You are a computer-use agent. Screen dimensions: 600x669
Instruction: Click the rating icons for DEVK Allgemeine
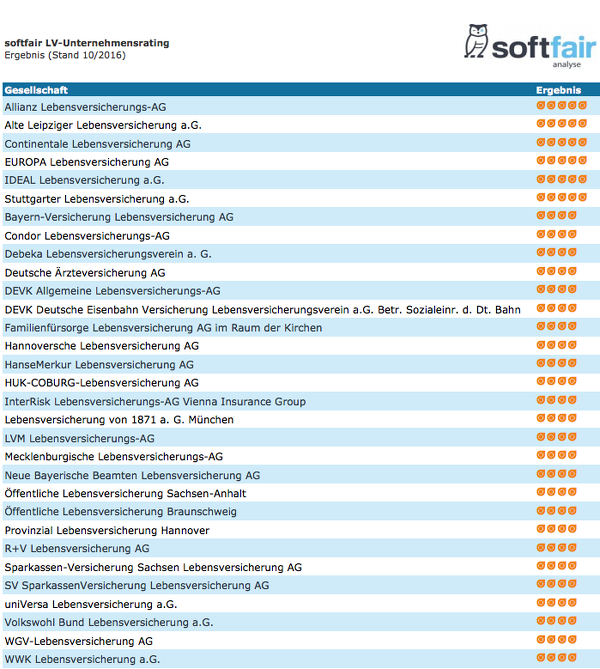click(x=556, y=289)
